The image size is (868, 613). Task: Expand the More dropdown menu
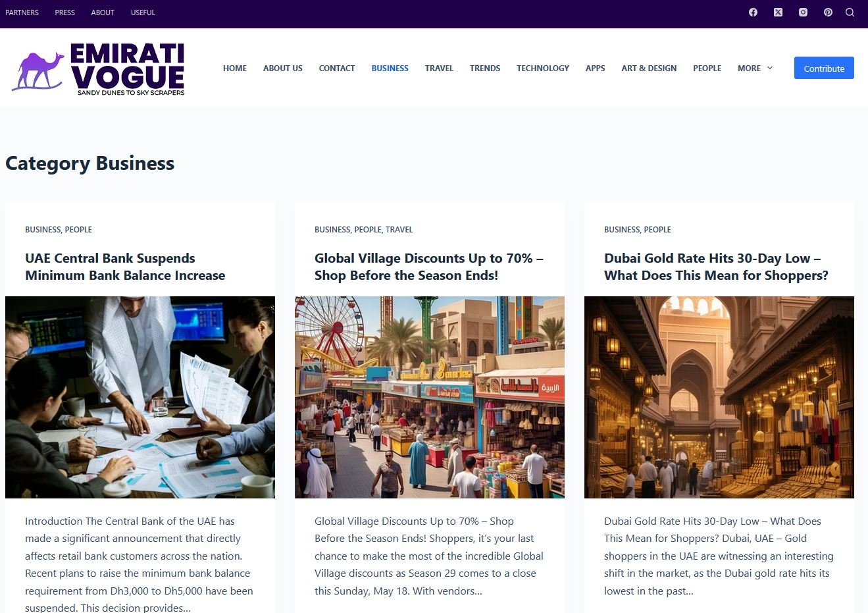point(755,68)
